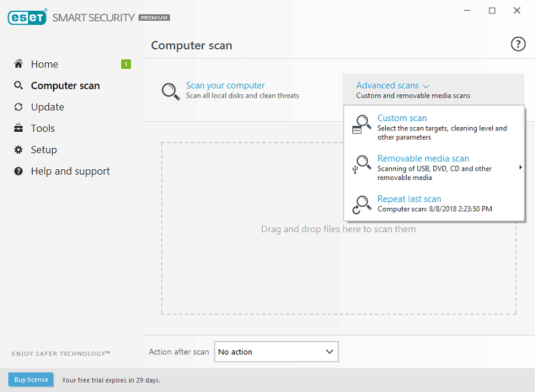Click the Update refresh icon in the sidebar
This screenshot has width=535, height=392.
(x=19, y=107)
